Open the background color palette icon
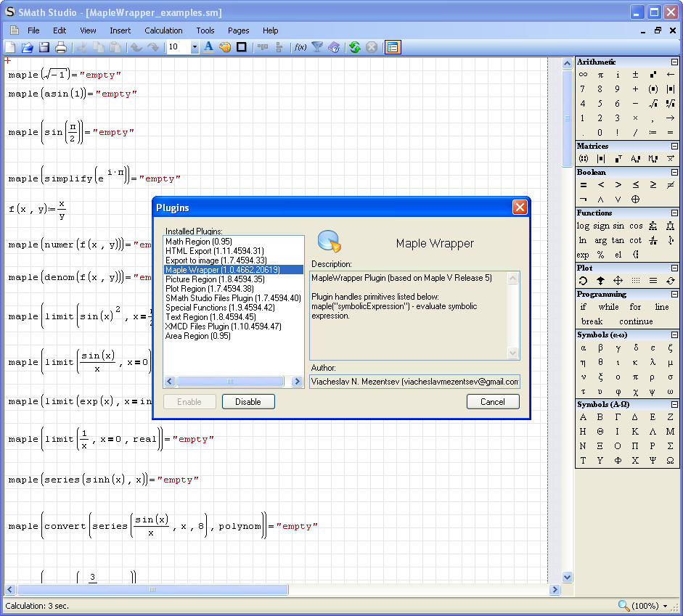This screenshot has height=616, width=683. click(x=225, y=47)
